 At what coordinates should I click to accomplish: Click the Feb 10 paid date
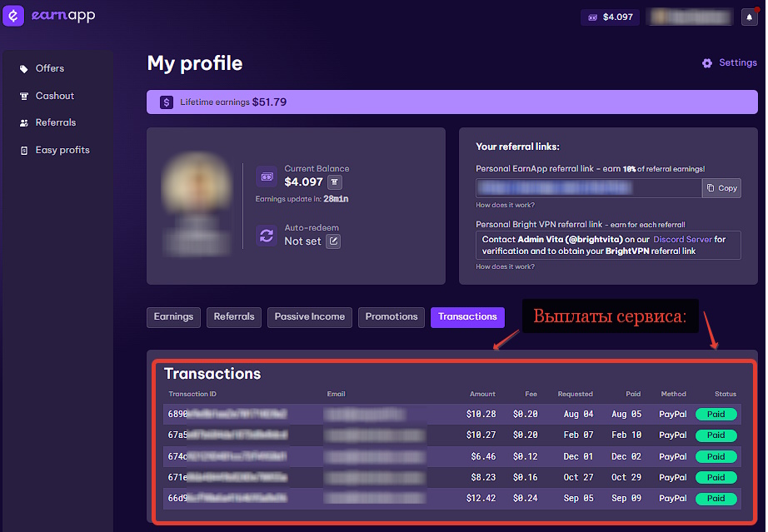pos(626,435)
